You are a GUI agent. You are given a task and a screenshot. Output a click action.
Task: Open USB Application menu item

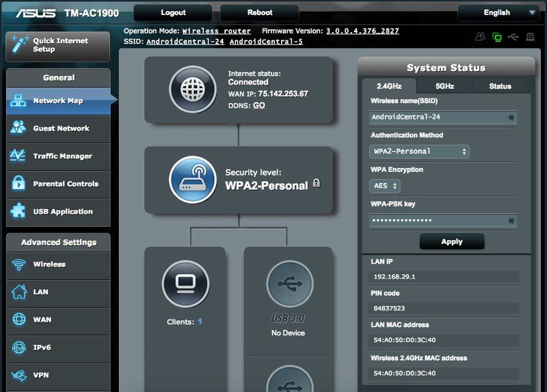[59, 212]
